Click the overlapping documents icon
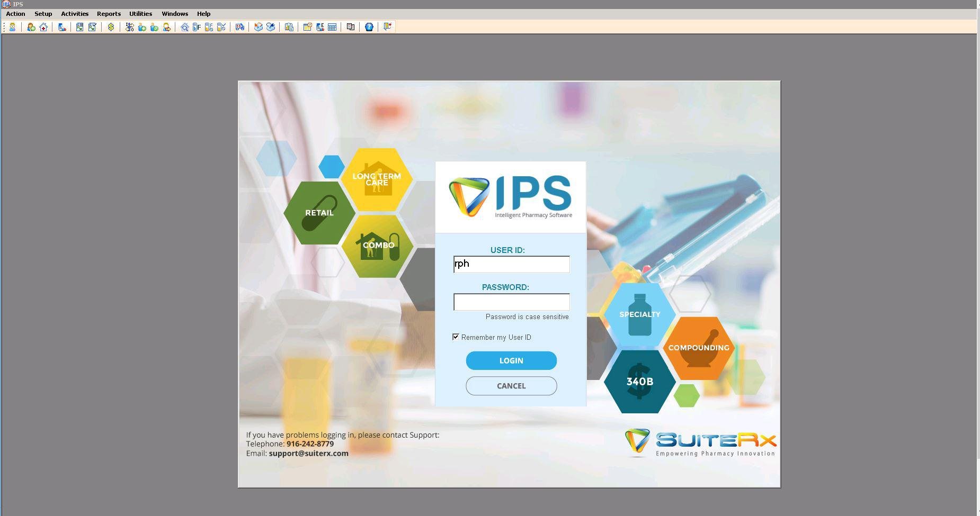Screen dimensions: 980x516 coord(350,27)
